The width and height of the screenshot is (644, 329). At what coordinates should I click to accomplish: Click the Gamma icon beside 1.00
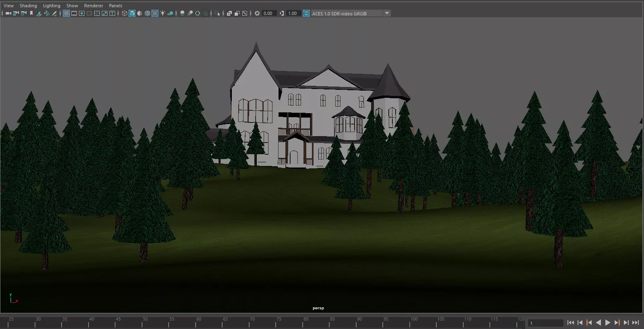coord(282,13)
